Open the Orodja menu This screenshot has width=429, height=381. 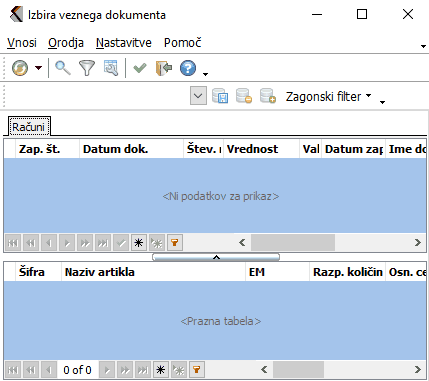pos(66,43)
